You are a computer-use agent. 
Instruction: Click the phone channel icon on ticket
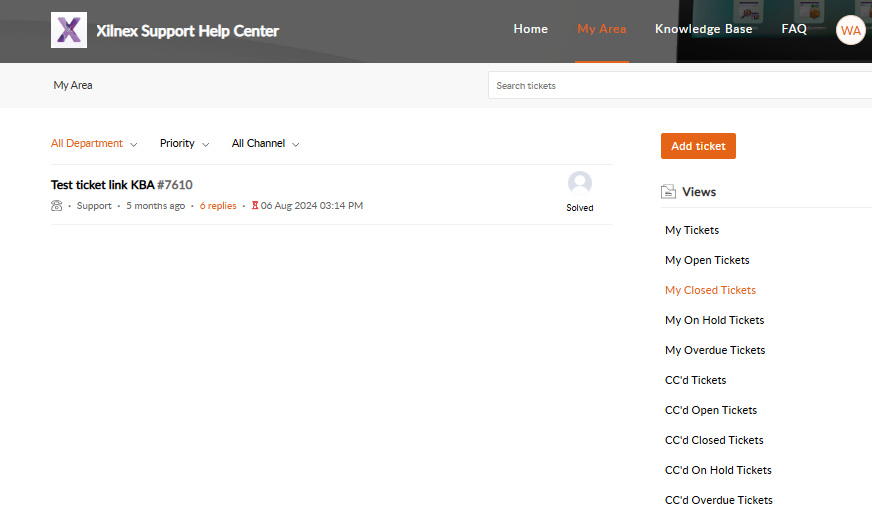tap(56, 206)
